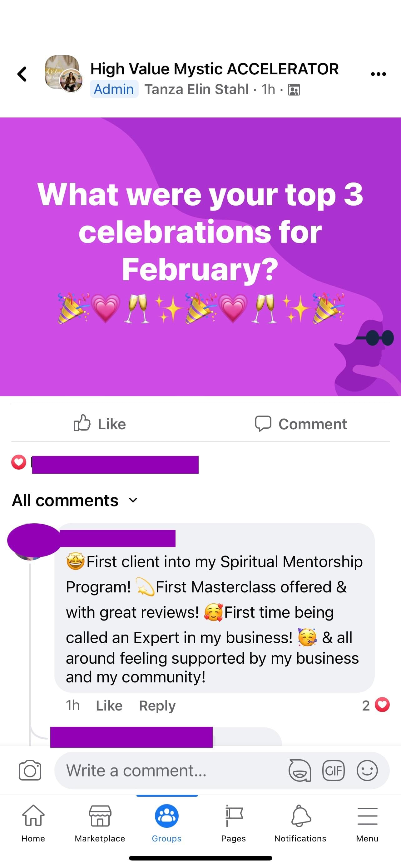Viewport: 401px width, 868px height.
Task: Like the February celebrations post
Action: (100, 424)
